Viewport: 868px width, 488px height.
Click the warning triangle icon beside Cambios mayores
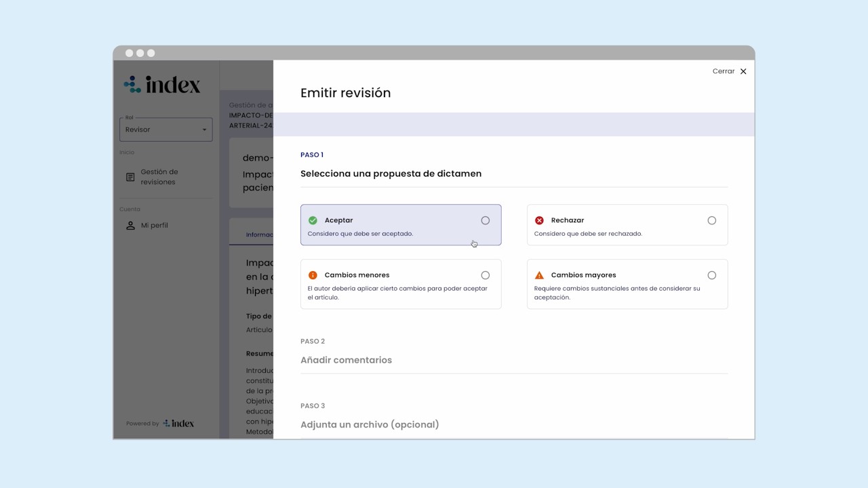click(539, 275)
